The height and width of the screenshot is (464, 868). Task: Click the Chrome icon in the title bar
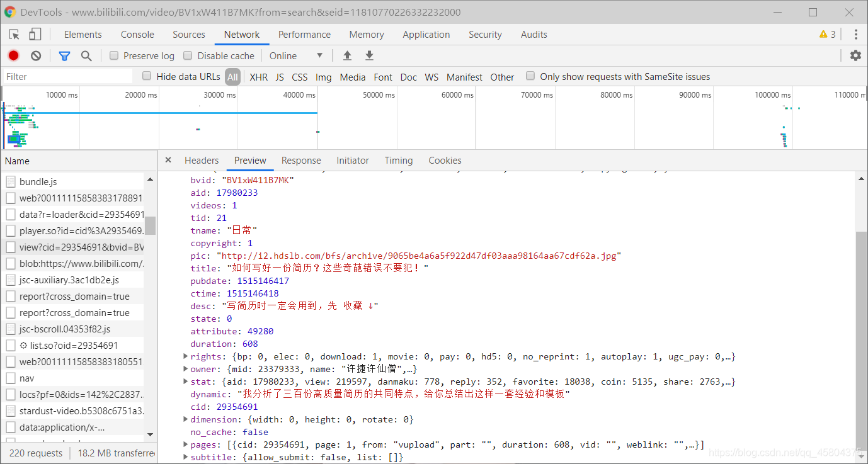pyautogui.click(x=10, y=12)
